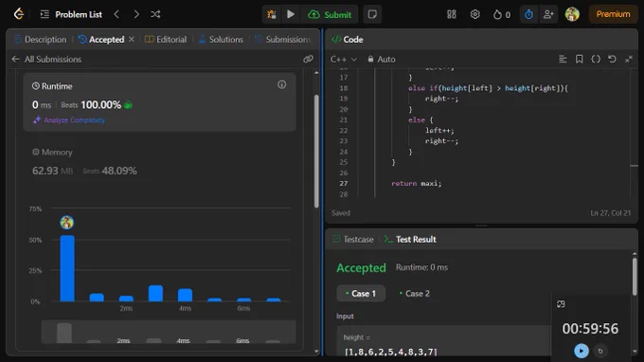The height and width of the screenshot is (362, 644).
Task: Click the 62.93 MB memory value
Action: (x=52, y=171)
